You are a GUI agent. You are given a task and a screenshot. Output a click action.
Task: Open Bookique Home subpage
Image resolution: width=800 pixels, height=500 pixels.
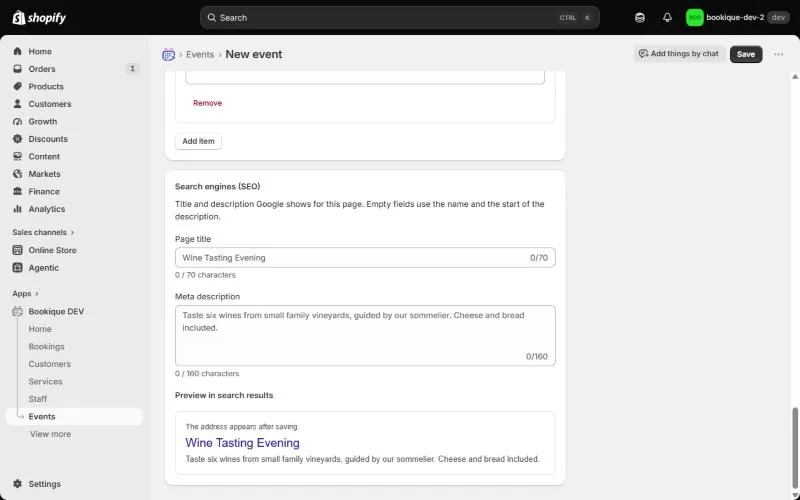point(40,329)
